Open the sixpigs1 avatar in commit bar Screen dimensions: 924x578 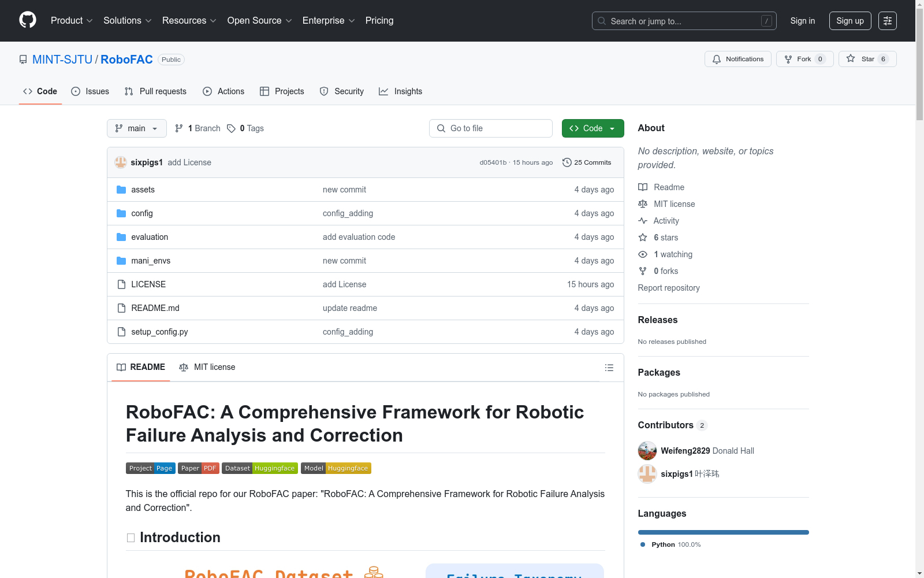[x=121, y=162]
